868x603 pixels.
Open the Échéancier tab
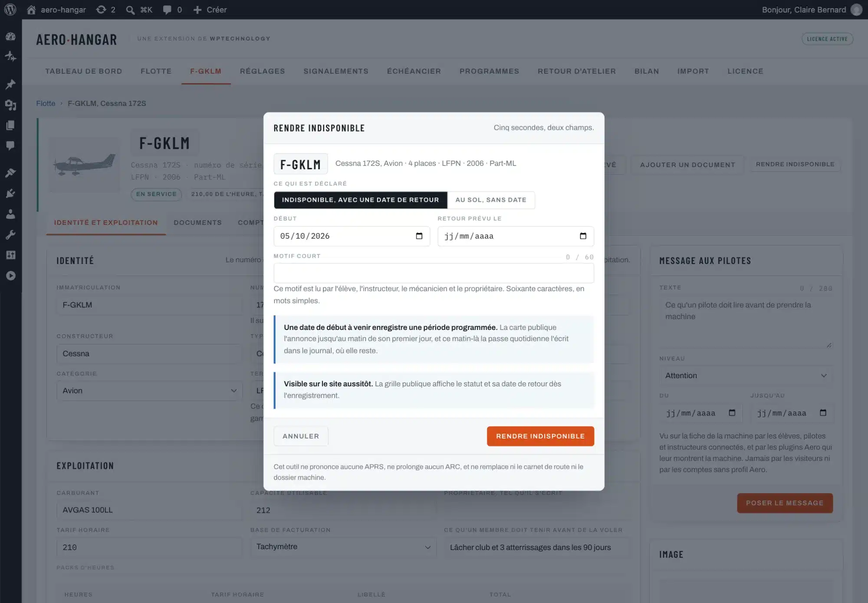[x=414, y=71]
